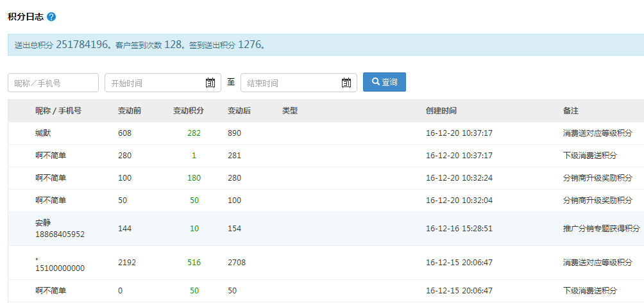Screen dimensions: 644x303
Task: Open the calendar icon in 结束时间 field
Action: pyautogui.click(x=346, y=83)
